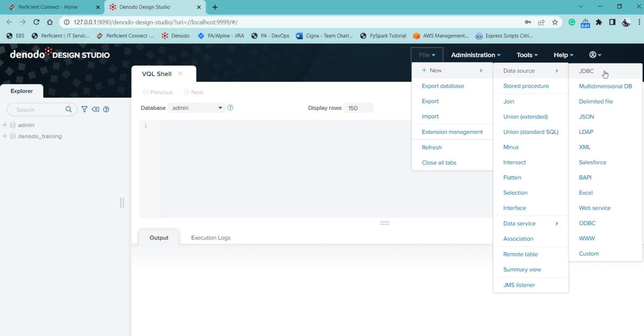Click the clear search icon in Explorer
The width and height of the screenshot is (644, 336).
pyautogui.click(x=96, y=109)
